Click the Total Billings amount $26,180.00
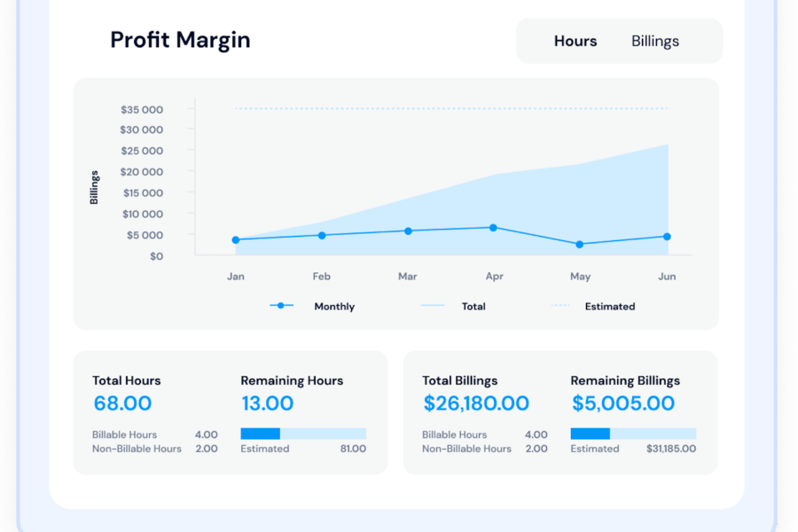This screenshot has width=798, height=532. (x=476, y=403)
